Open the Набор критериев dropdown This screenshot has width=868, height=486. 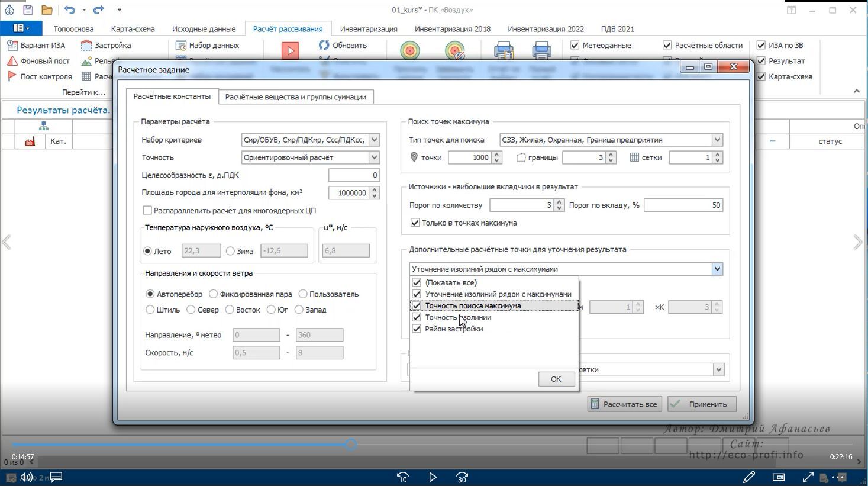[374, 140]
